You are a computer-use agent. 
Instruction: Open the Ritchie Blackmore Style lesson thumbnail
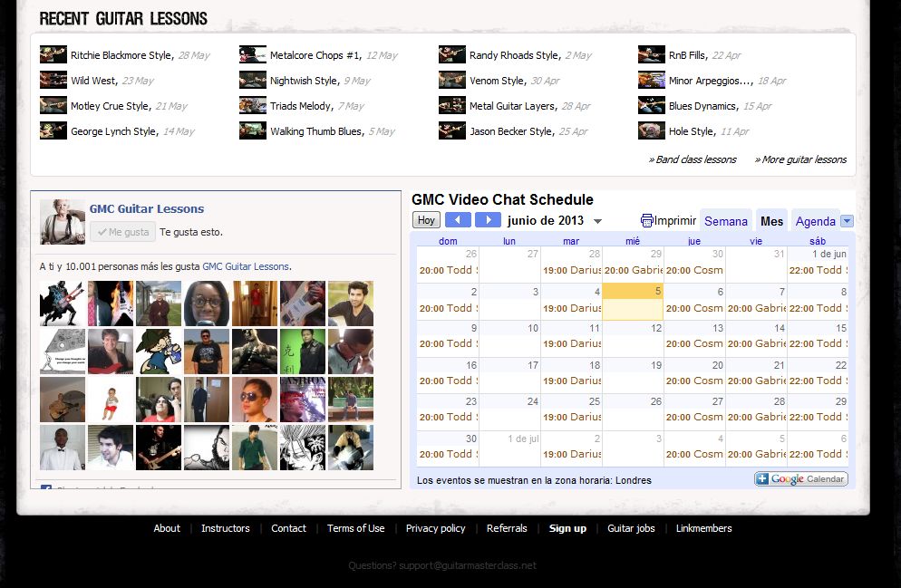(x=53, y=54)
